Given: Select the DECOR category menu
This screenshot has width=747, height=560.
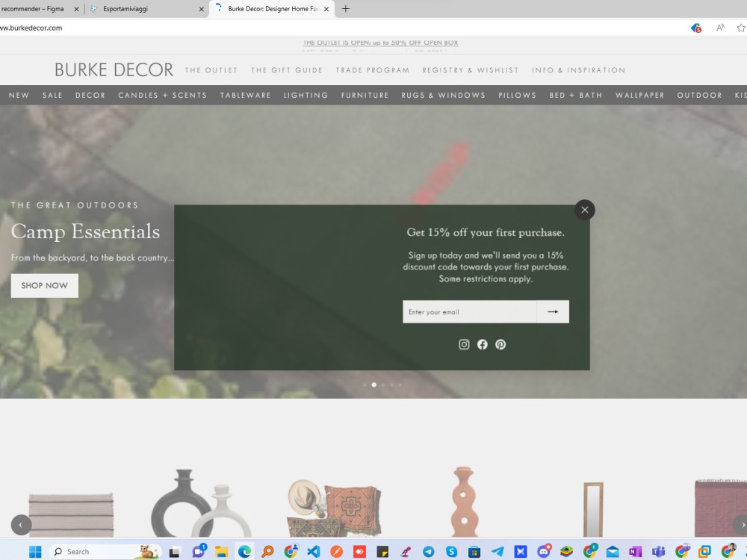Looking at the screenshot, I should click(90, 96).
